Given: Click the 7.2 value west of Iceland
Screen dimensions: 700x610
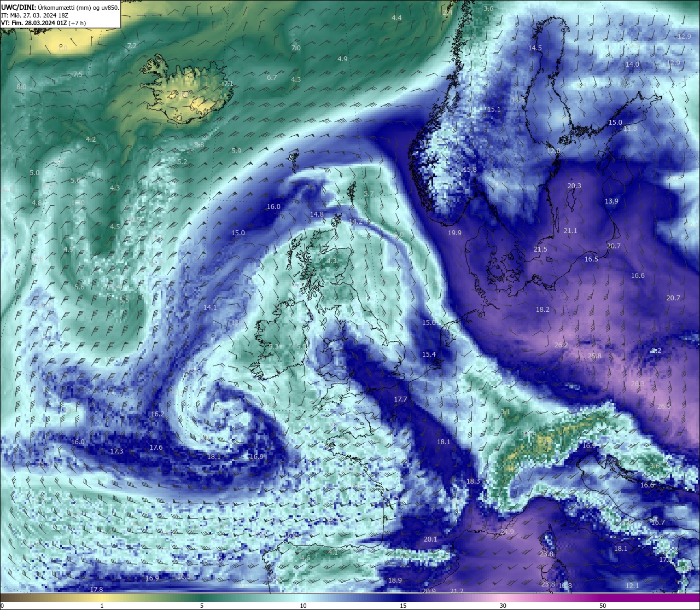Looking at the screenshot, I should (x=132, y=46).
